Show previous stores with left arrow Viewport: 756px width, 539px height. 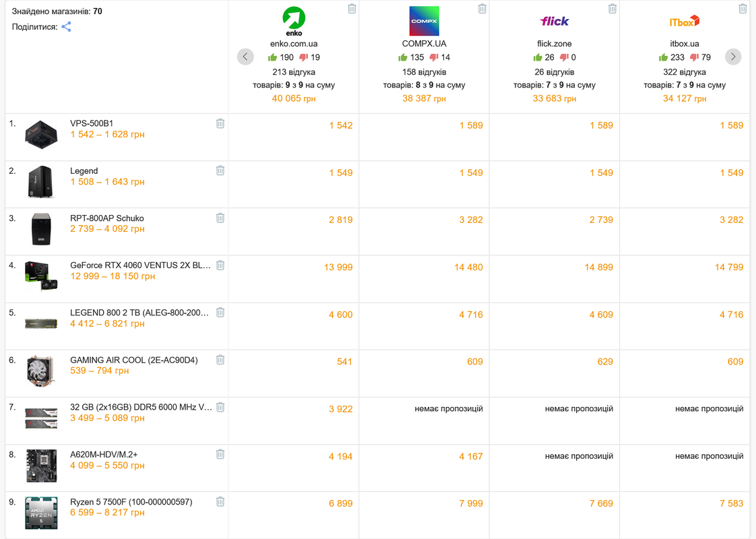245,57
